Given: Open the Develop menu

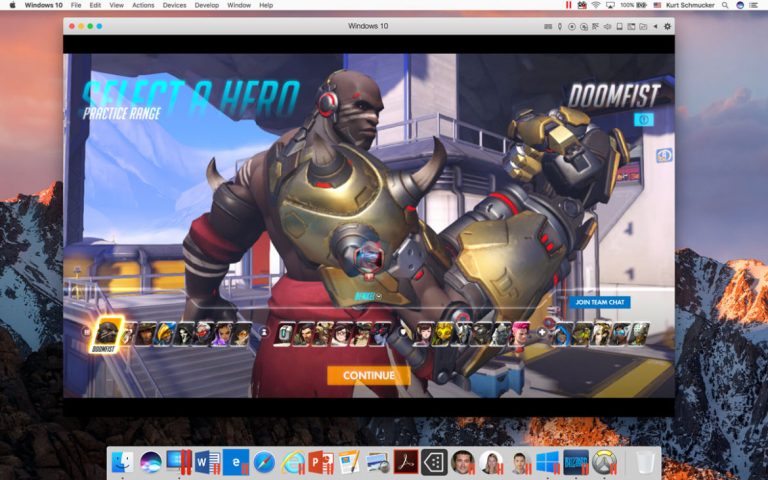Looking at the screenshot, I should point(207,5).
